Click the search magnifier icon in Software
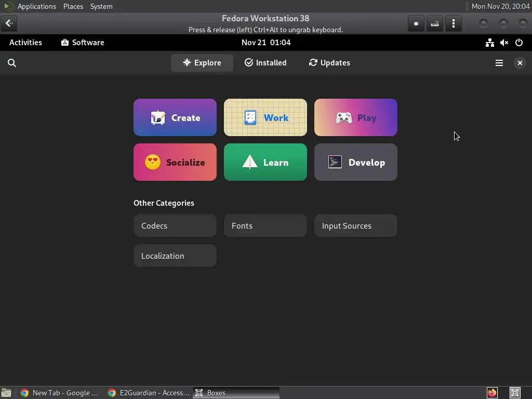This screenshot has width=532, height=399. [x=12, y=63]
